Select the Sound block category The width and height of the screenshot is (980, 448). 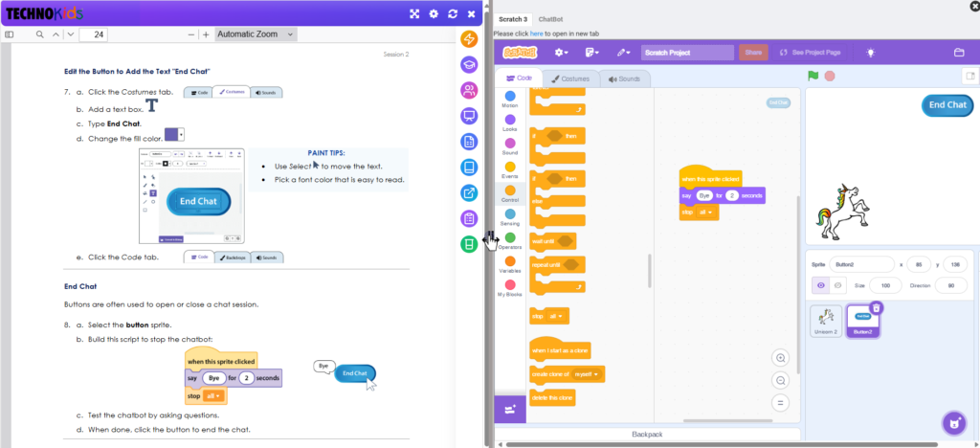(510, 146)
